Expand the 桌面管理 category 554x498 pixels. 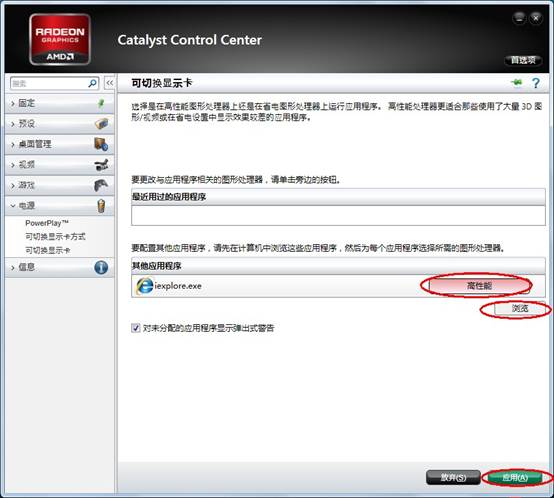pos(59,144)
